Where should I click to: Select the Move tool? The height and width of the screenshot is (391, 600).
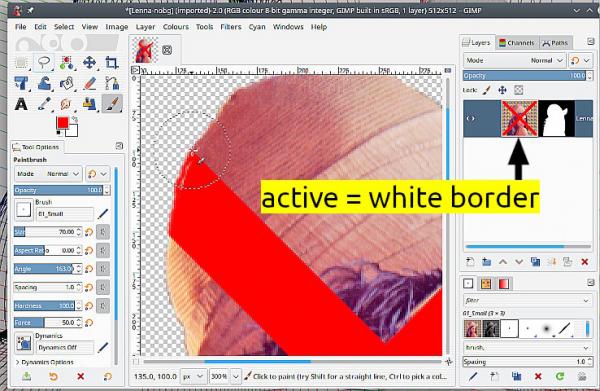pyautogui.click(x=90, y=62)
